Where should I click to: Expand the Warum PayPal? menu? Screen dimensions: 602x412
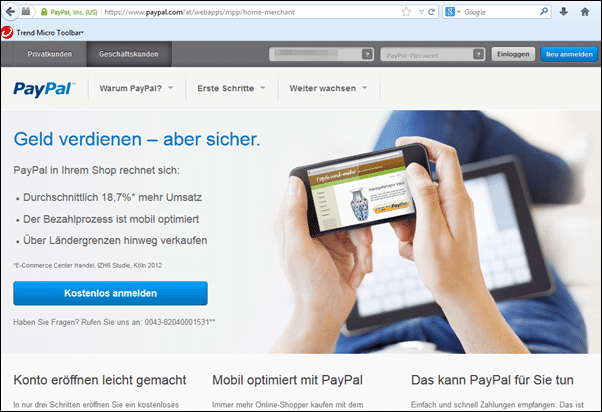(x=136, y=88)
